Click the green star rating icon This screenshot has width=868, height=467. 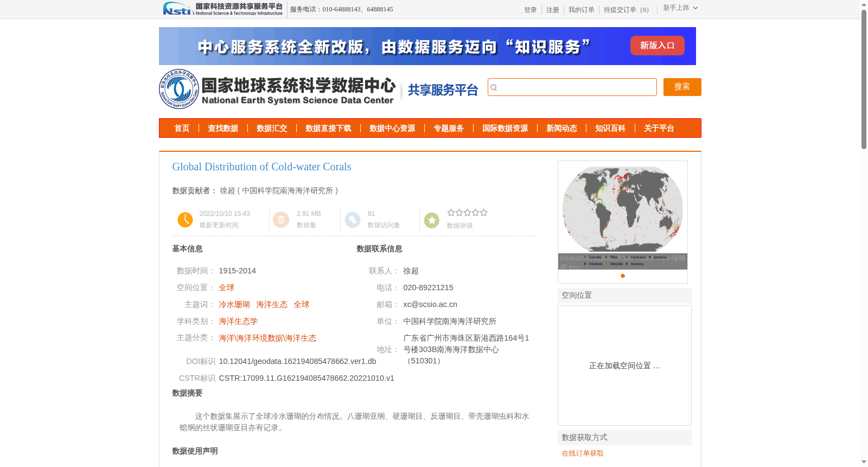432,220
